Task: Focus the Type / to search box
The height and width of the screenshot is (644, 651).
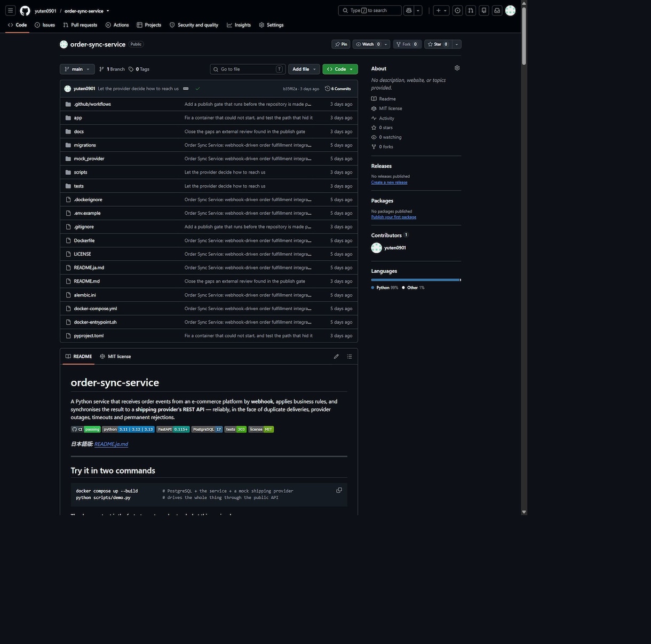Action: click(370, 10)
